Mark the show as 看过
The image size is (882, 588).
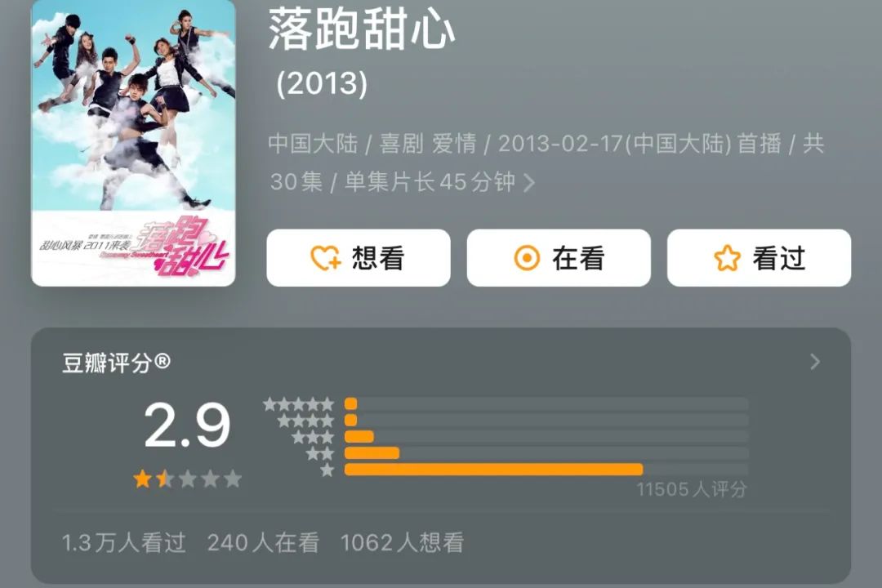point(759,258)
